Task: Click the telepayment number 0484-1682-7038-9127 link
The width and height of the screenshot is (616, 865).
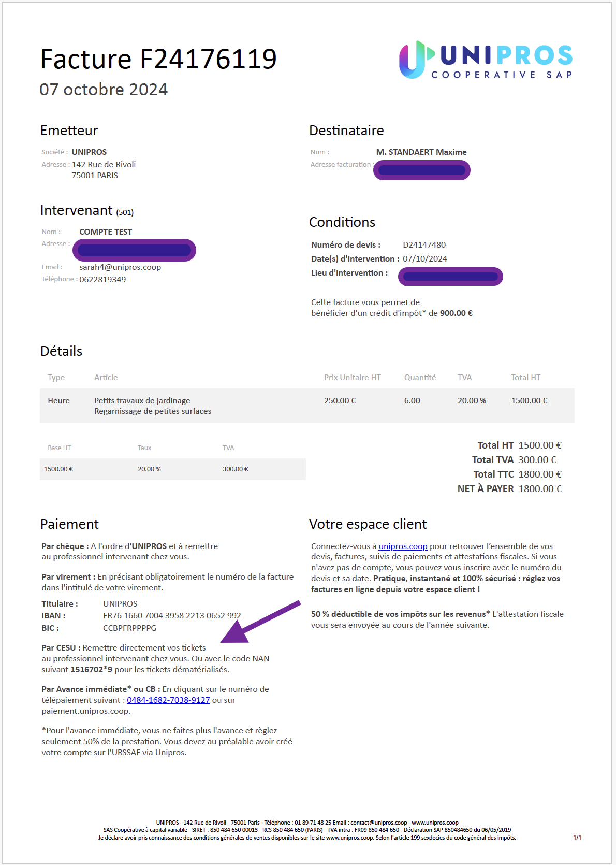Action: point(168,700)
